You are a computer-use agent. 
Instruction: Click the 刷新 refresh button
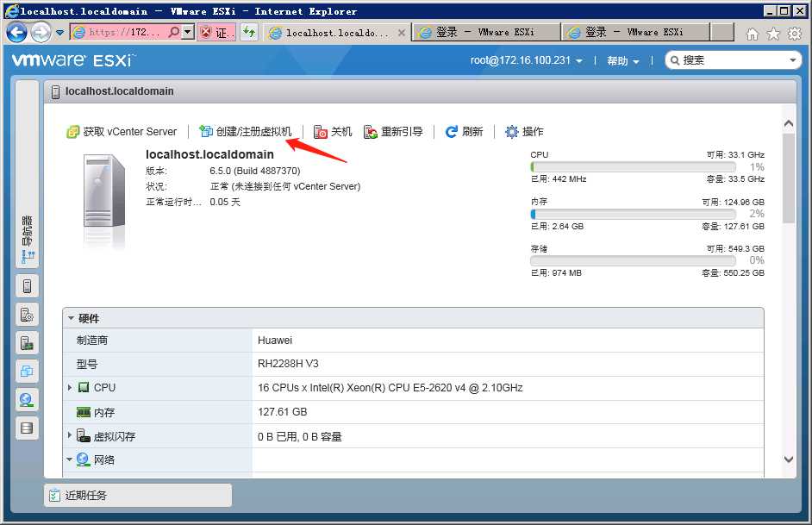click(464, 132)
